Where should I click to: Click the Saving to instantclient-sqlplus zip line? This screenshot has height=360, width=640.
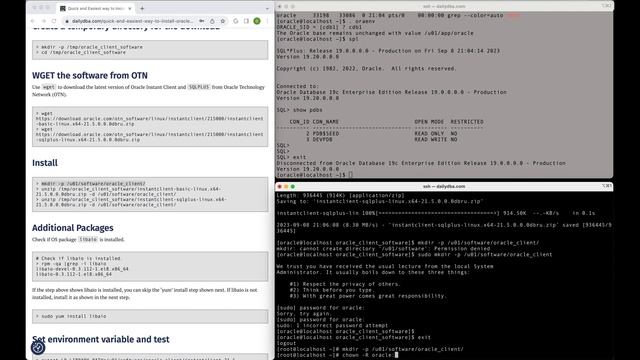[380, 201]
